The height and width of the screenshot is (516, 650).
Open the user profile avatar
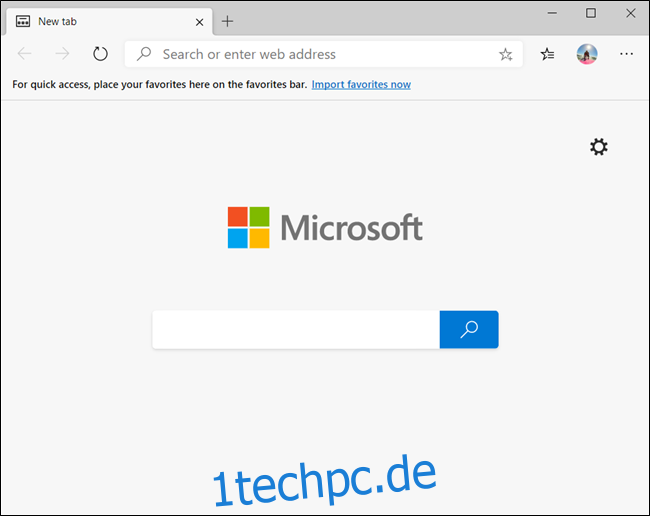tap(587, 54)
